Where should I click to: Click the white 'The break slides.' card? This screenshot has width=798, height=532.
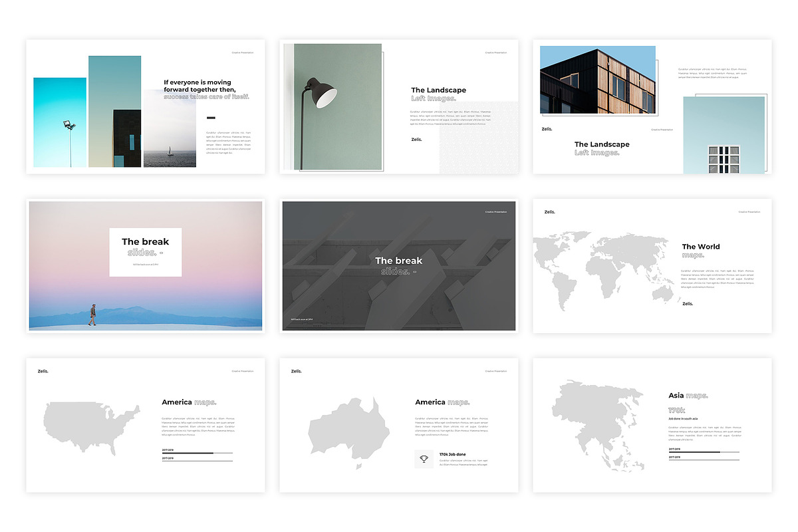[x=145, y=252]
